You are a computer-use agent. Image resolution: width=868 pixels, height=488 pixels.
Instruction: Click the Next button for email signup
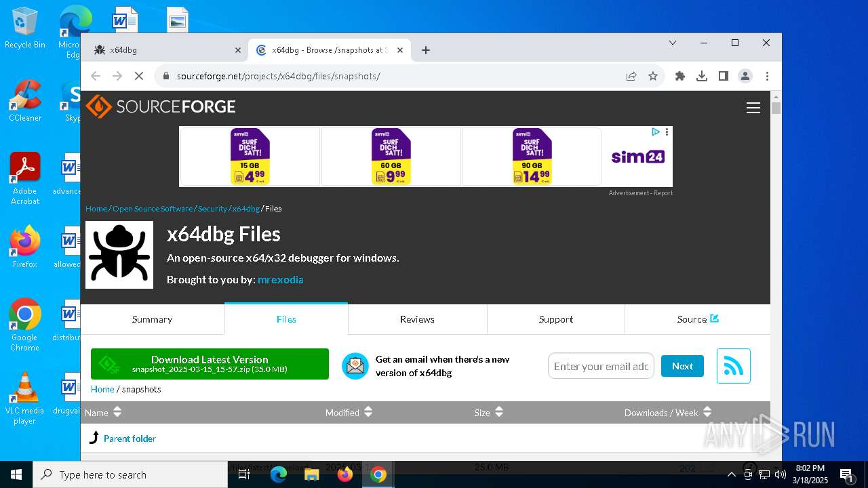[x=682, y=366]
